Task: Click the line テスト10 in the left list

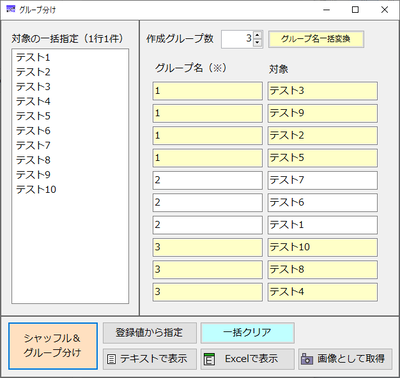Action: click(x=36, y=190)
